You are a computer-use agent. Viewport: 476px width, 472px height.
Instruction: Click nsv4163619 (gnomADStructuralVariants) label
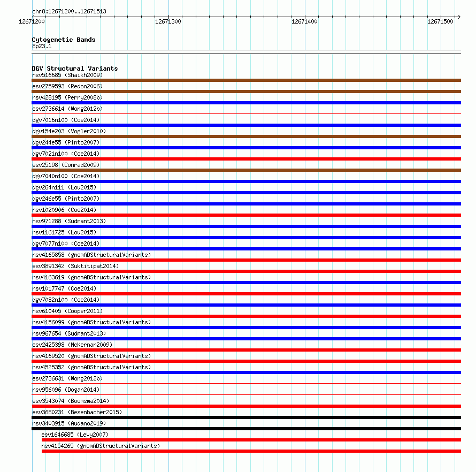[x=91, y=277]
